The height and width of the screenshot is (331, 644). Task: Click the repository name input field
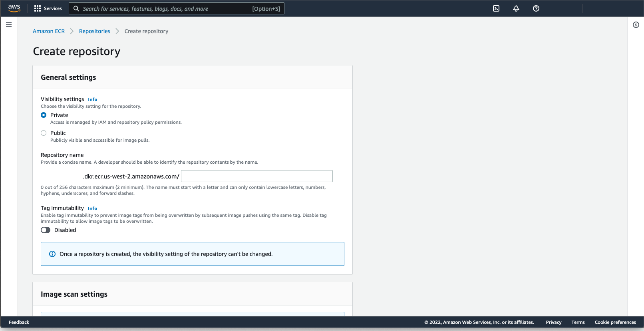tap(257, 176)
